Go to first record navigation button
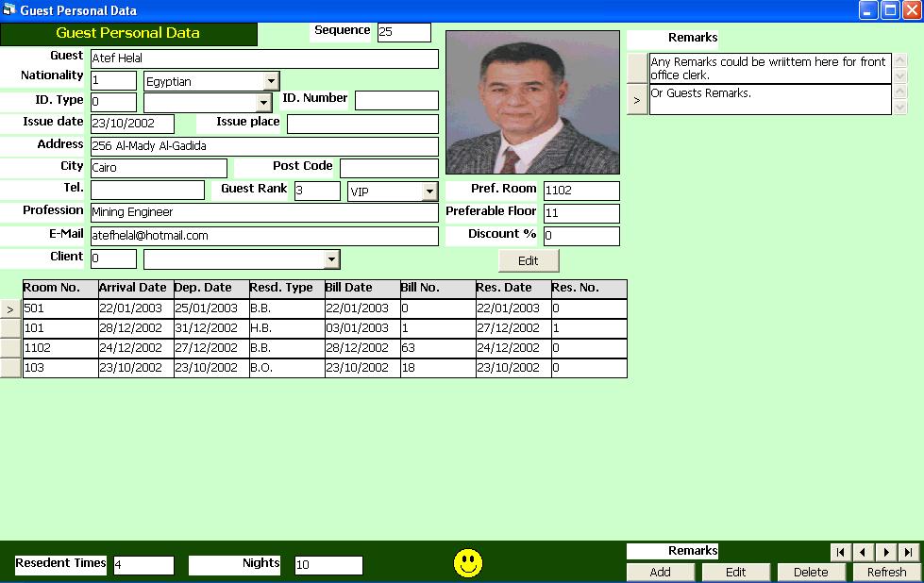This screenshot has width=924, height=583. tap(840, 553)
